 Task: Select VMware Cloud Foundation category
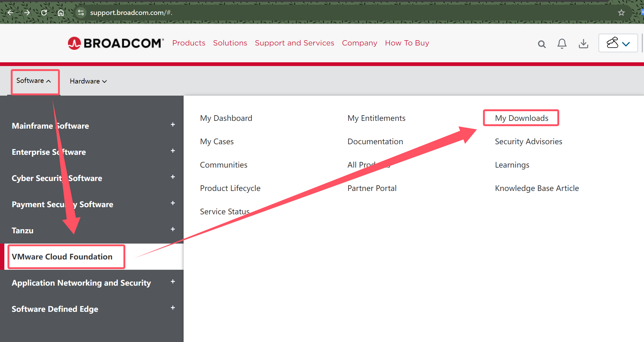pos(62,257)
